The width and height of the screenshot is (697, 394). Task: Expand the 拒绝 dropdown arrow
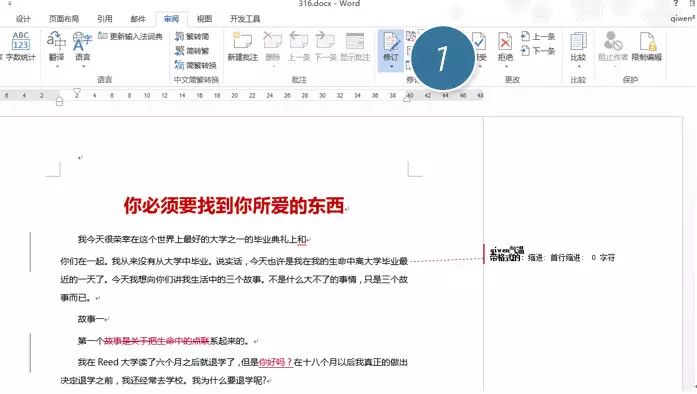505,67
